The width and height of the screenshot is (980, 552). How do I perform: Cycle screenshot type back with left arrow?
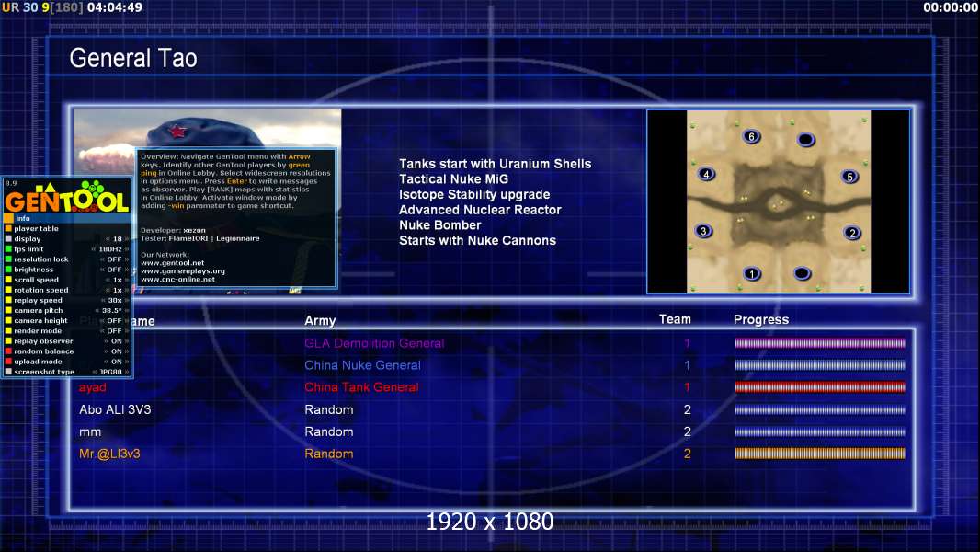click(95, 372)
